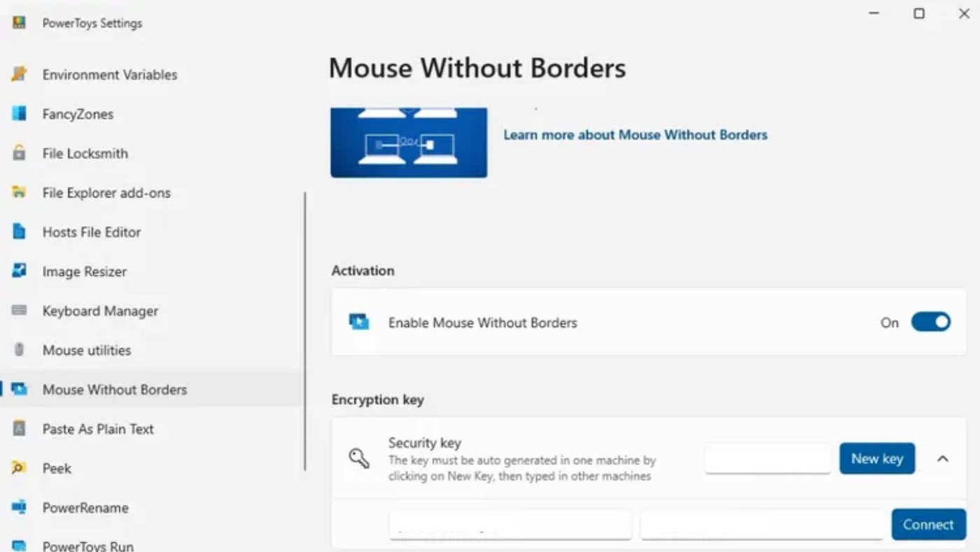Click the File Locksmith padlock icon
The image size is (980, 552).
[x=19, y=153]
